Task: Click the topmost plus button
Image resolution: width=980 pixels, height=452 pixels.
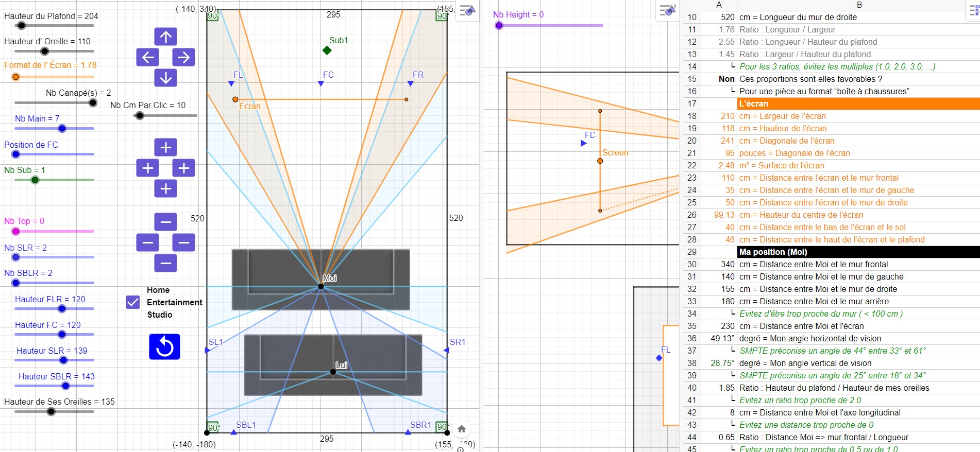Action: tap(165, 148)
